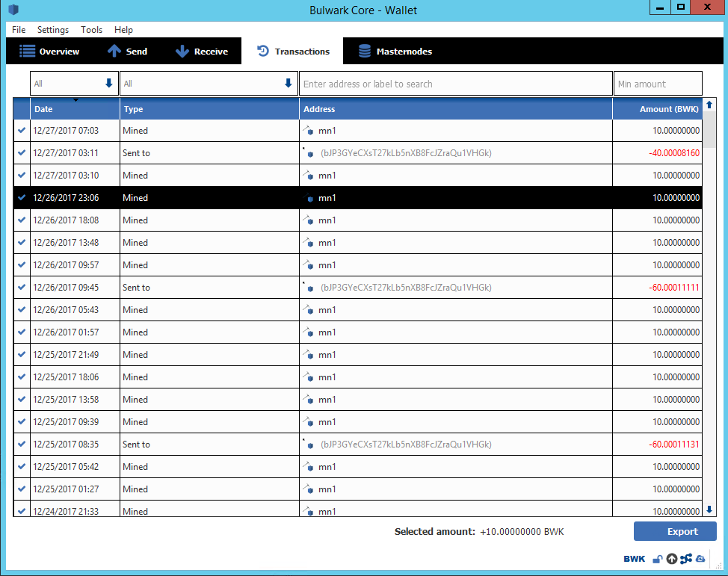Click mined pickaxe icon in 12/25/2017 13:58 row
Image resolution: width=728 pixels, height=576 pixels.
[x=308, y=400]
